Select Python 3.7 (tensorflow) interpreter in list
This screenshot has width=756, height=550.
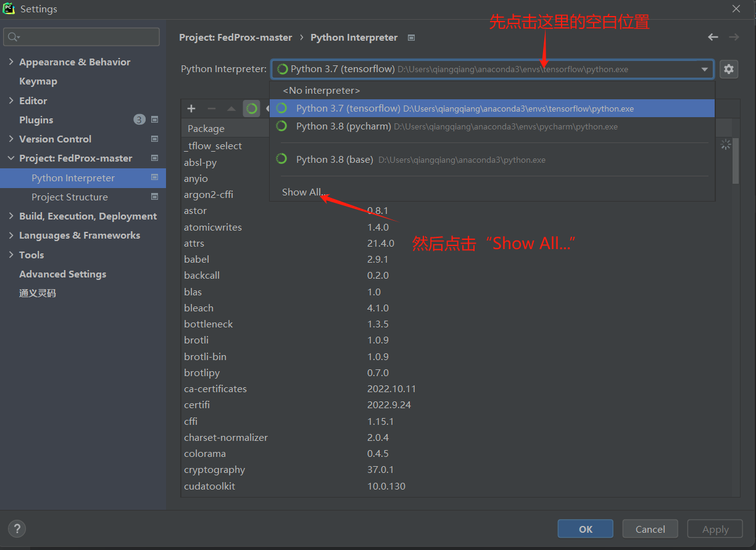[492, 109]
